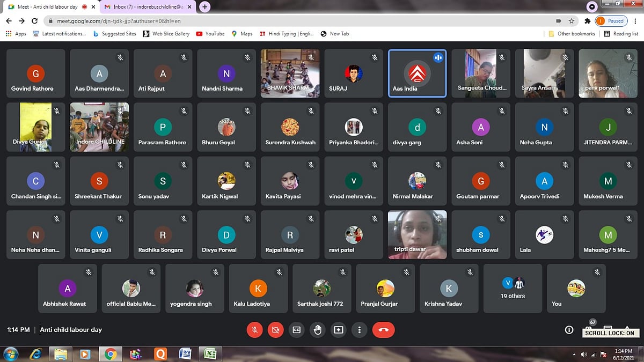
Task: Toggle the microphone mute button
Action: pos(254,330)
